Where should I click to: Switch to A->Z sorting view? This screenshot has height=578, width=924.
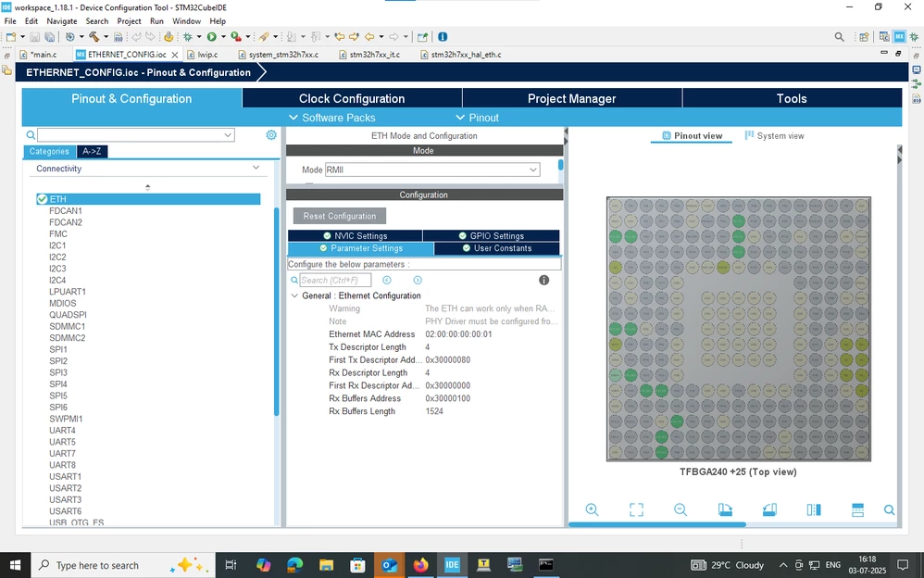coord(92,152)
